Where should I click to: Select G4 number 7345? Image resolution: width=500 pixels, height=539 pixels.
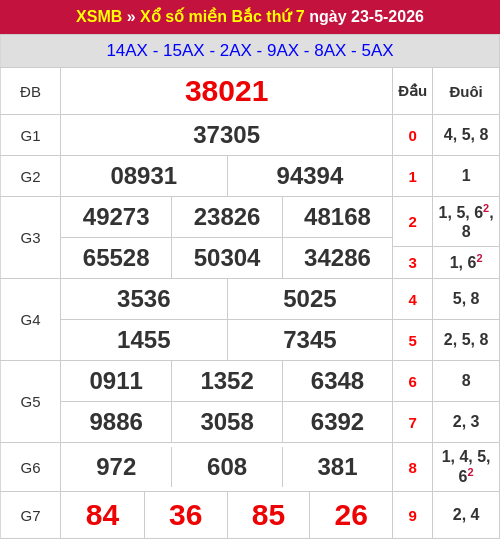click(310, 340)
